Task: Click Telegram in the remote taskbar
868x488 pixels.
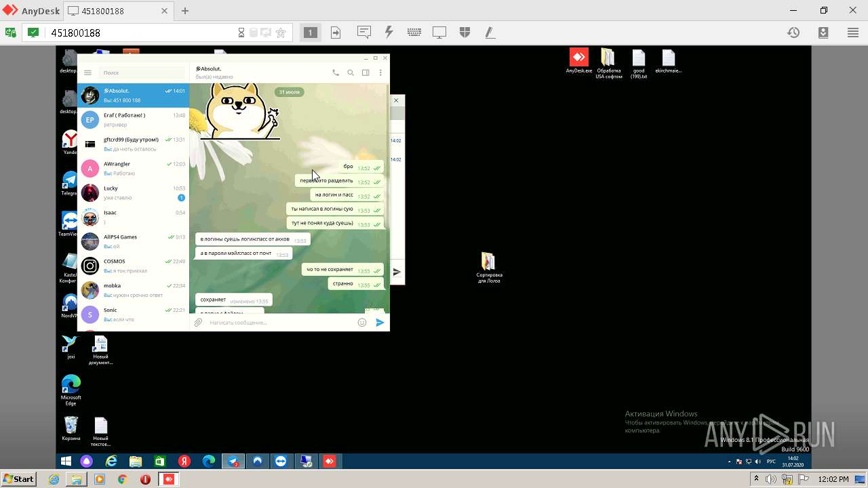Action: (233, 462)
